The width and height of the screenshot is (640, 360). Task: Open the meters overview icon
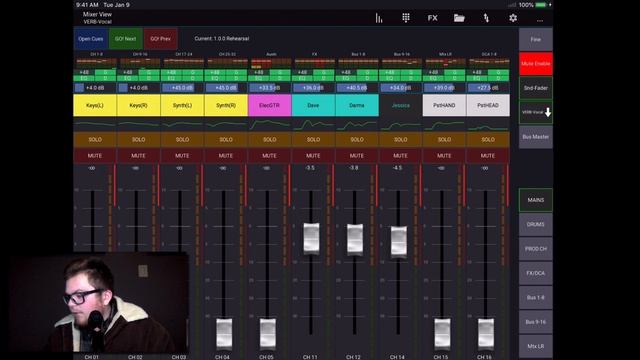pos(379,18)
